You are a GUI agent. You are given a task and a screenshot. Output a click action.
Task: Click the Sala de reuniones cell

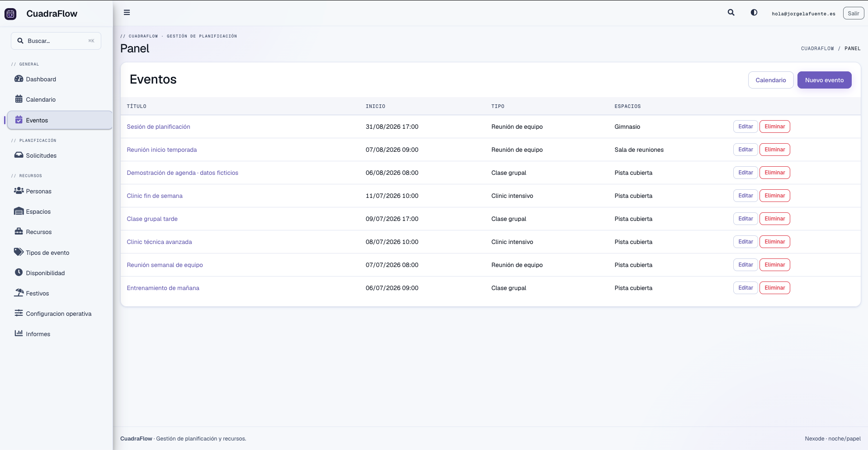[639, 150]
